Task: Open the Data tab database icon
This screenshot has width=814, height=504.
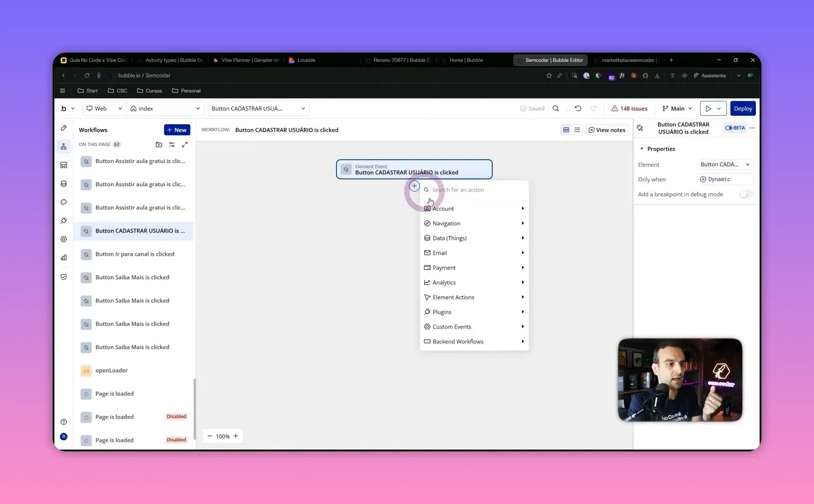Action: coord(64,184)
